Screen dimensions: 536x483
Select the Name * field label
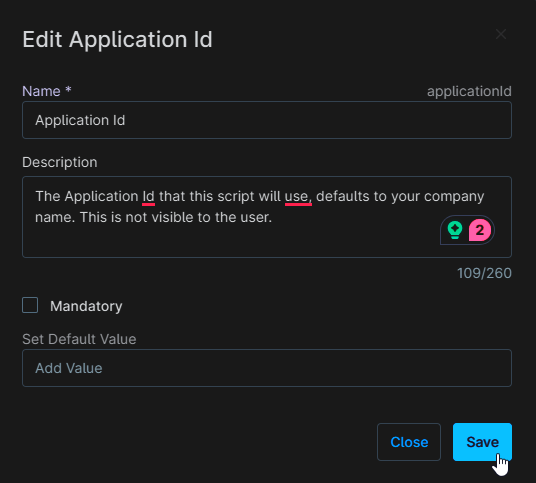pos(46,91)
